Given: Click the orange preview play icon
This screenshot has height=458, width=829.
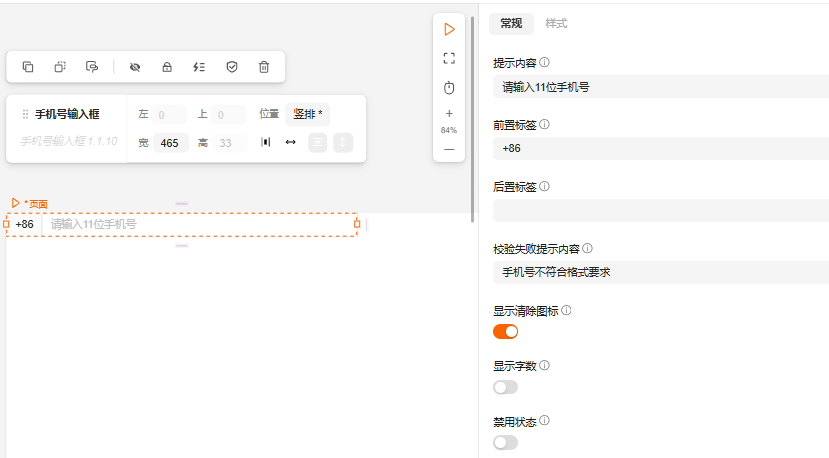Looking at the screenshot, I should pyautogui.click(x=449, y=29).
